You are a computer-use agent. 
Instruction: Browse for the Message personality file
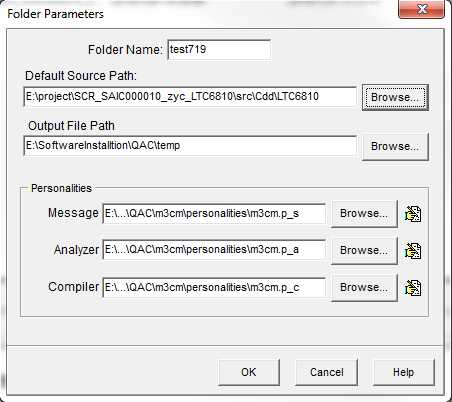point(364,214)
